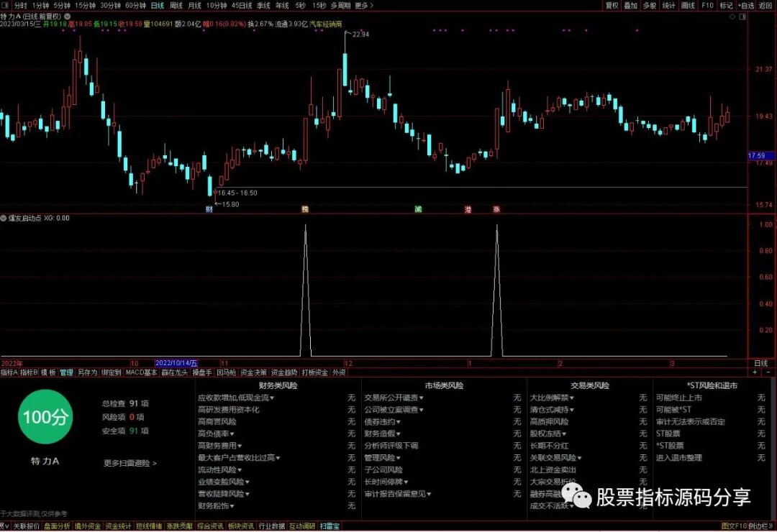777x532 pixels.
Task: Select the 季线 quarterly period
Action: pos(263,6)
